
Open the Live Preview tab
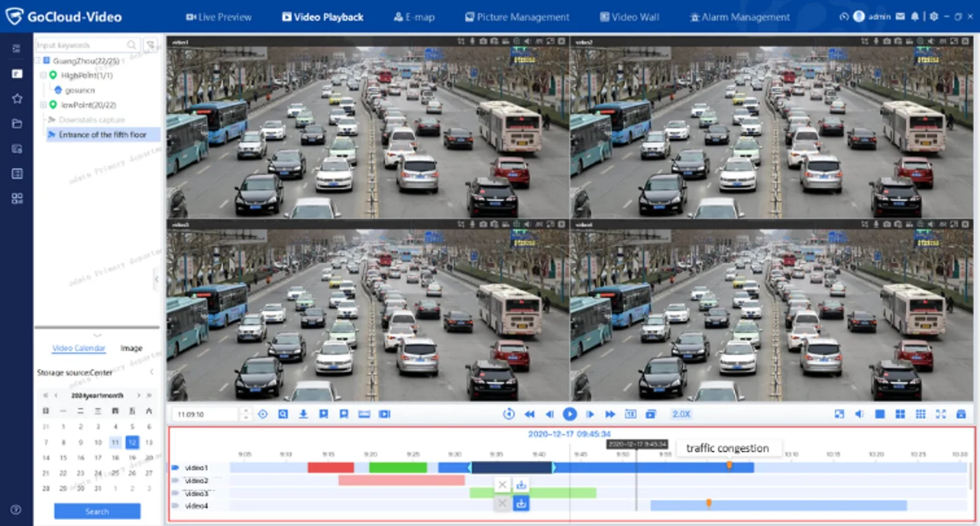coord(219,17)
